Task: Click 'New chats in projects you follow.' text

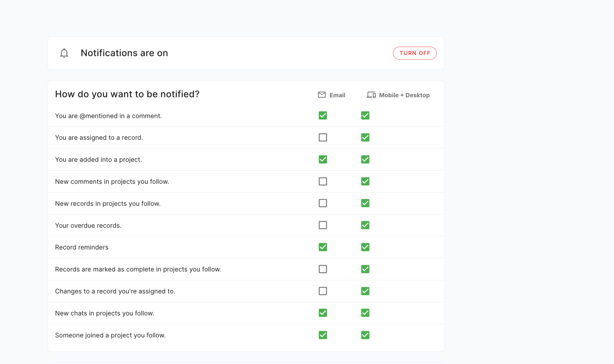Action: click(x=105, y=313)
